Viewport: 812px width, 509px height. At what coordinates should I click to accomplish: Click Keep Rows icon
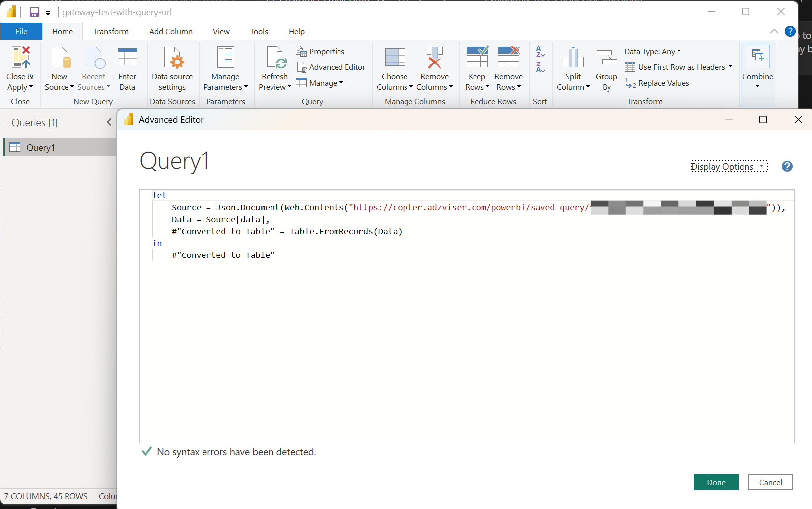[477, 57]
